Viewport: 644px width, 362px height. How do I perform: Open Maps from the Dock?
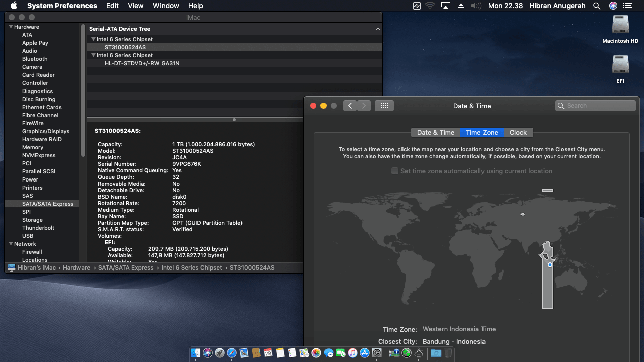pyautogui.click(x=304, y=353)
